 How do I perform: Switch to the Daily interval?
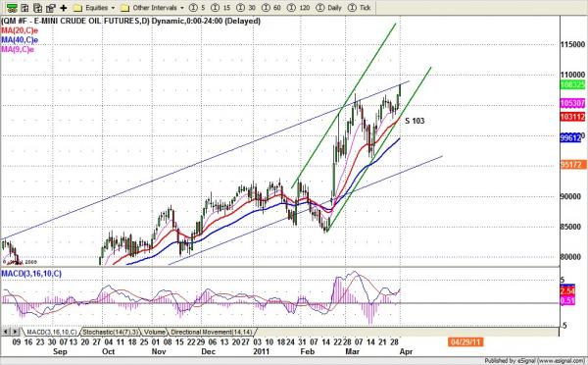point(328,8)
